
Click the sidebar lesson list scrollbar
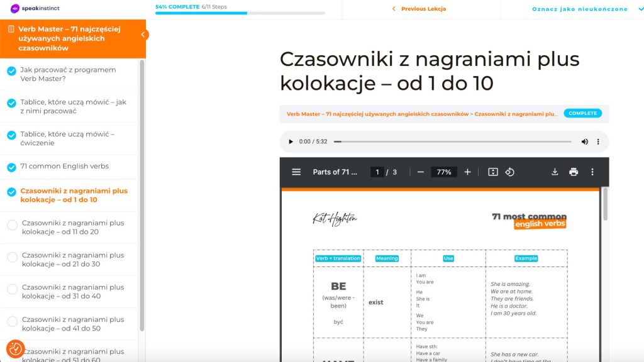tap(142, 195)
